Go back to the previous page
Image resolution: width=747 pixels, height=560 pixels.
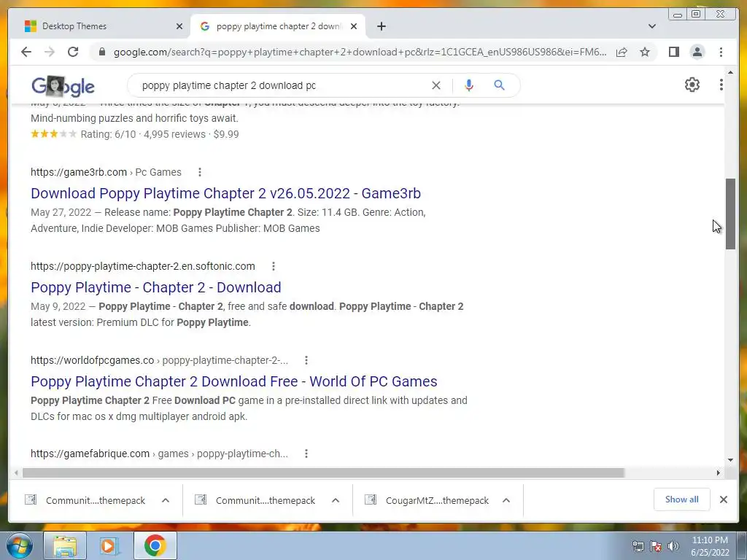pos(26,52)
